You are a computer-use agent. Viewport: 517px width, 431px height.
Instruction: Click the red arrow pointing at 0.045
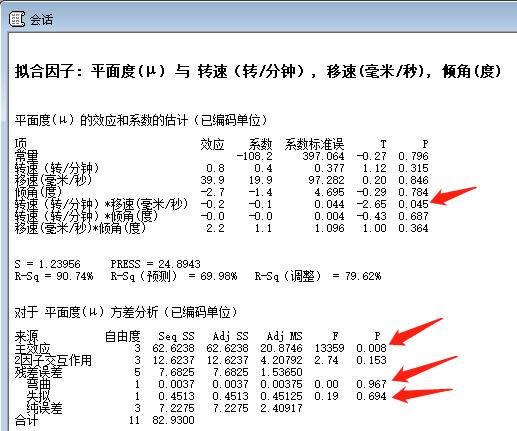pos(453,196)
